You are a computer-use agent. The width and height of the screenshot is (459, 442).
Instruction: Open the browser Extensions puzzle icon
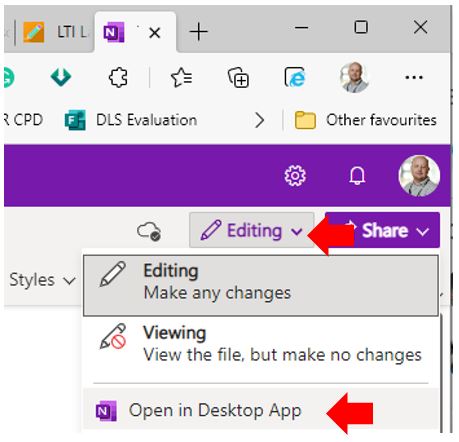pyautogui.click(x=118, y=77)
